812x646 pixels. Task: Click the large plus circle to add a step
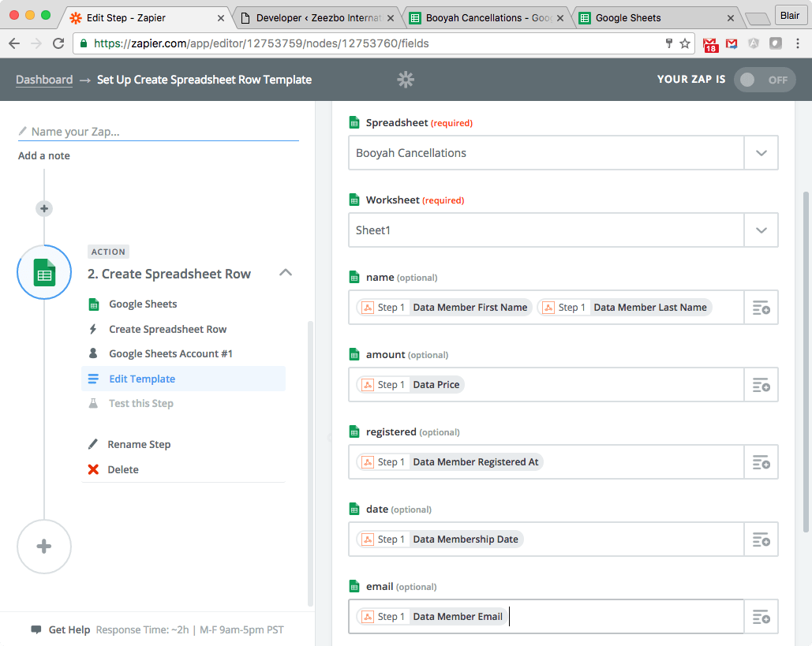coord(44,547)
